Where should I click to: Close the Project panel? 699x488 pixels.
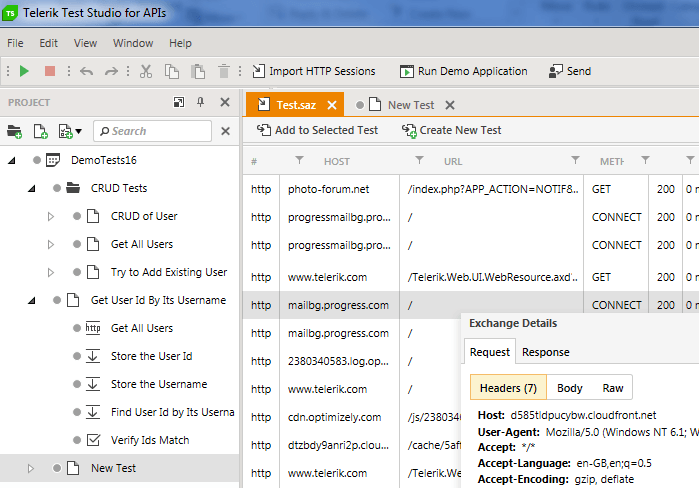[225, 103]
